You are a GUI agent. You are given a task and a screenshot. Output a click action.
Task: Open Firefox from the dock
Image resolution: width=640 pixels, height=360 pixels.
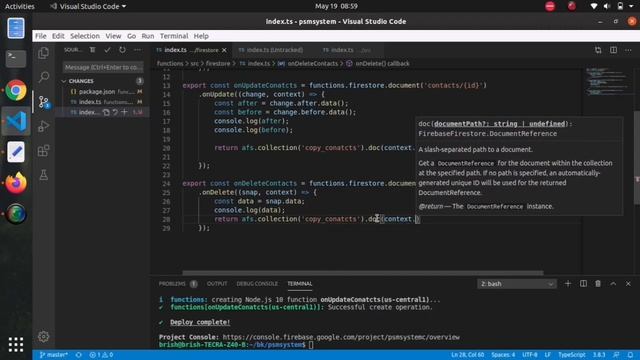pyautogui.click(x=16, y=183)
